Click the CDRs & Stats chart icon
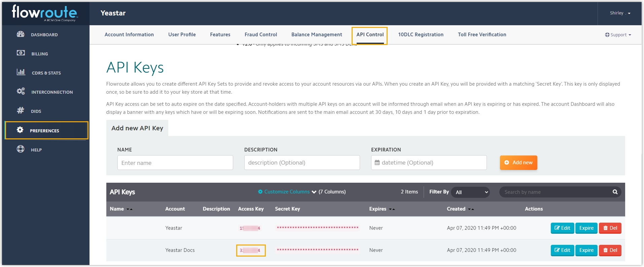This screenshot has height=267, width=644. (21, 72)
